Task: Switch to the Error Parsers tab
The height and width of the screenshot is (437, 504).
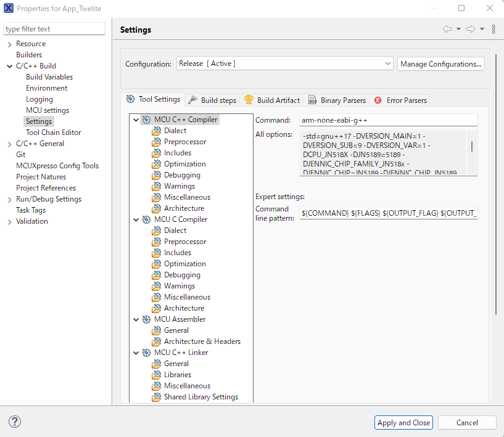Action: (400, 100)
